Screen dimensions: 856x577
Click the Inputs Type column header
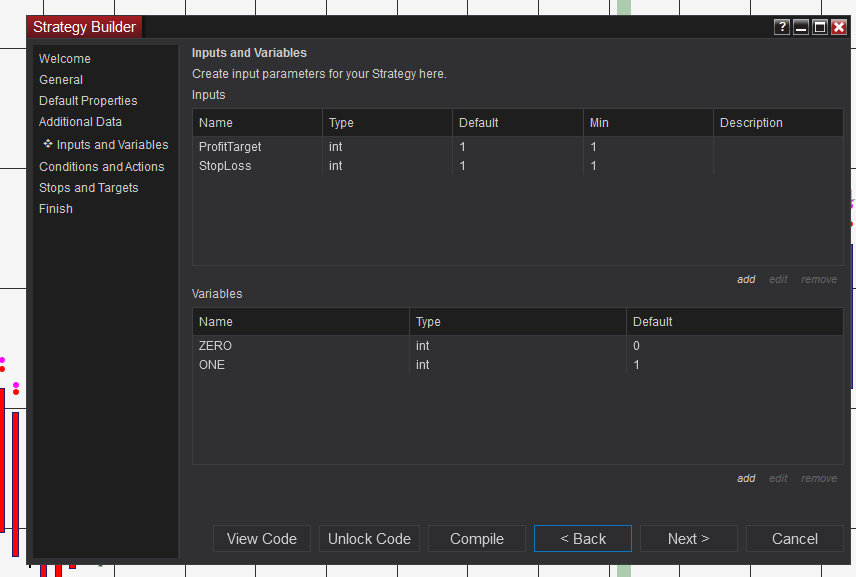click(388, 123)
